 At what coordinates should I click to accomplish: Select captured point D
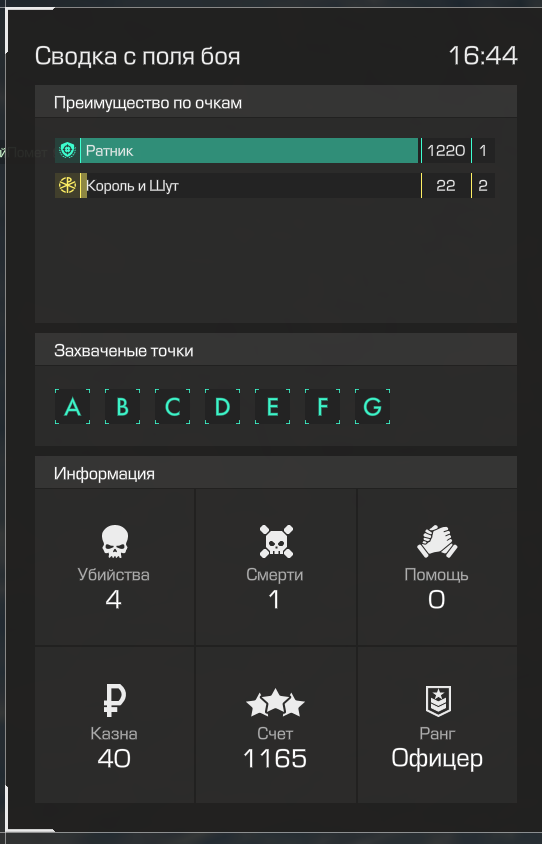pos(222,406)
